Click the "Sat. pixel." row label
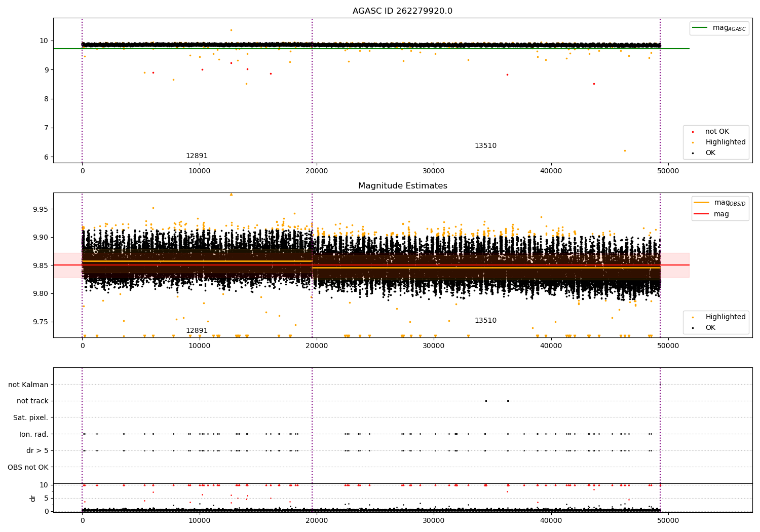Image resolution: width=760 pixels, height=532 pixels. (x=31, y=418)
